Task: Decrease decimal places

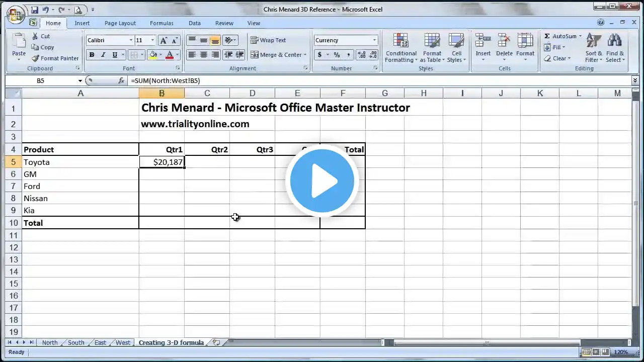Action: (x=373, y=55)
